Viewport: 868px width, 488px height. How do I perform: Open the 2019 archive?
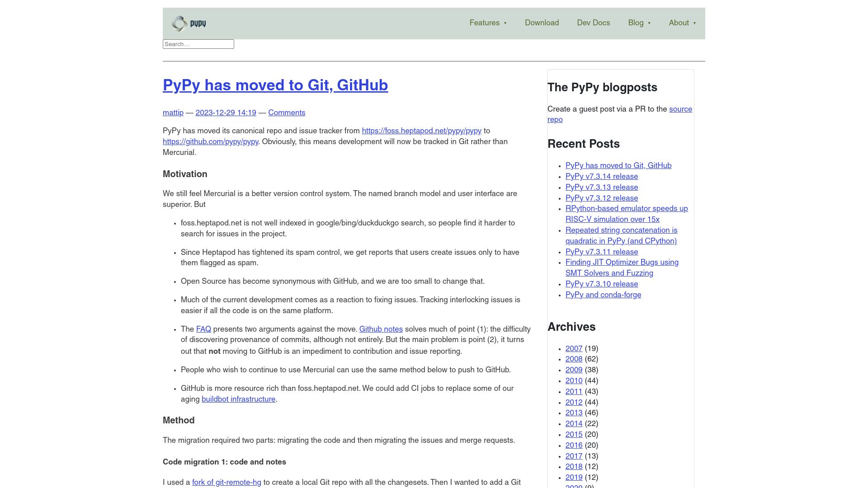[574, 478]
